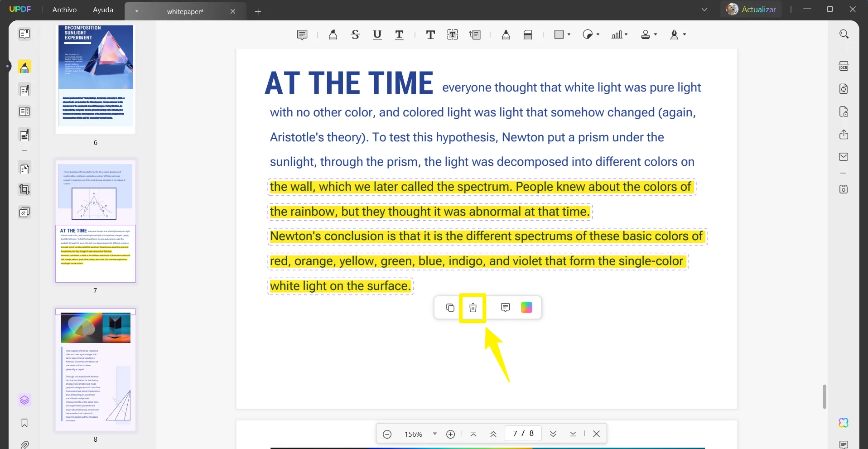The width and height of the screenshot is (868, 449).
Task: Send file by email
Action: (x=844, y=157)
